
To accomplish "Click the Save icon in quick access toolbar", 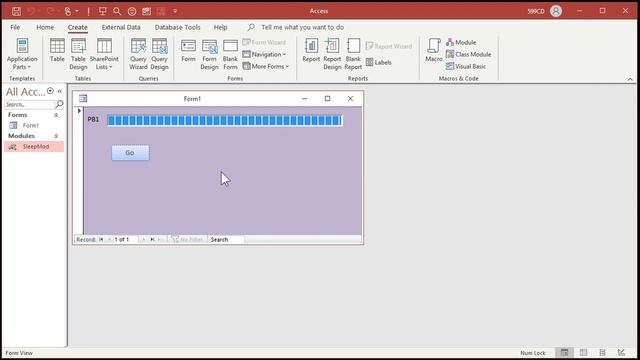I will click(16, 11).
